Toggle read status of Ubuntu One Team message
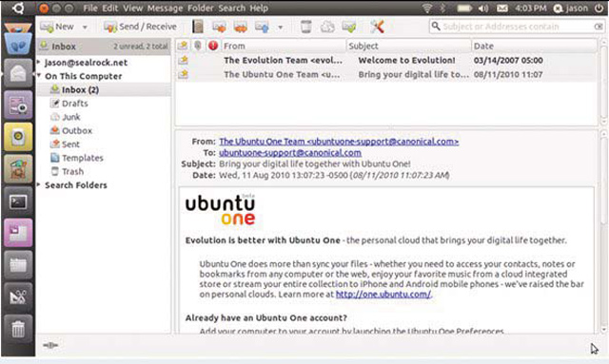 183,74
